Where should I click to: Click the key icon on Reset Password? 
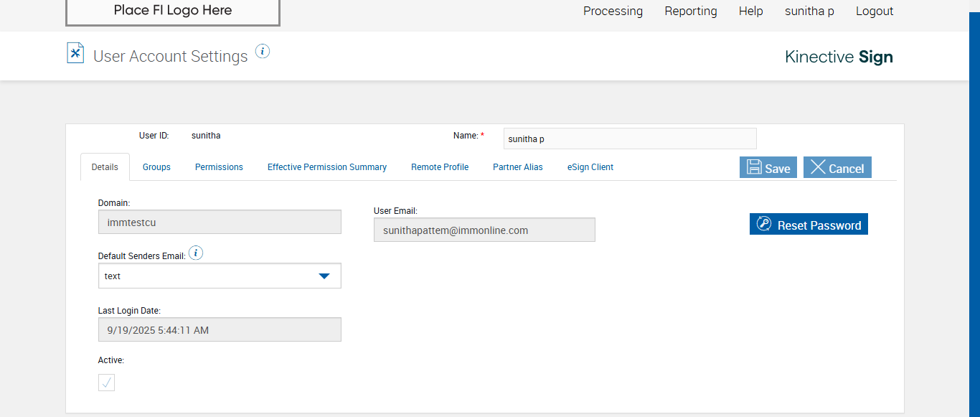pyautogui.click(x=764, y=225)
